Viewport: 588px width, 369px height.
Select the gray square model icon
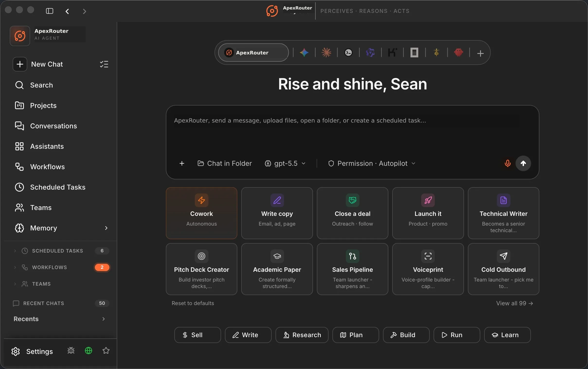pyautogui.click(x=414, y=53)
